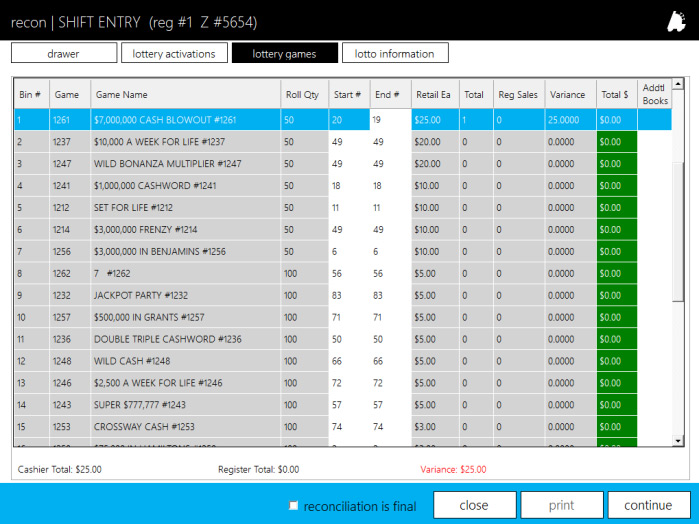Edit Start # field for $500,000 IN GRANTS
The width and height of the screenshot is (699, 524).
(x=349, y=317)
